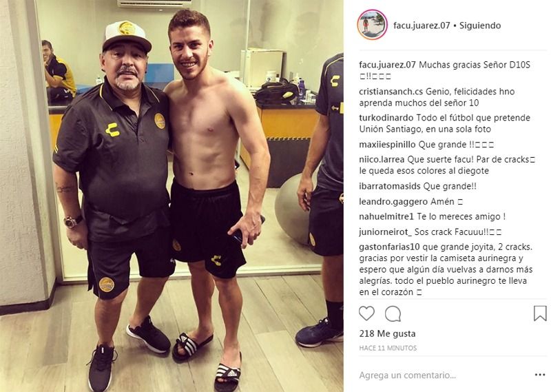
Task: Go to ibarratomasids profile
Action: (390, 186)
